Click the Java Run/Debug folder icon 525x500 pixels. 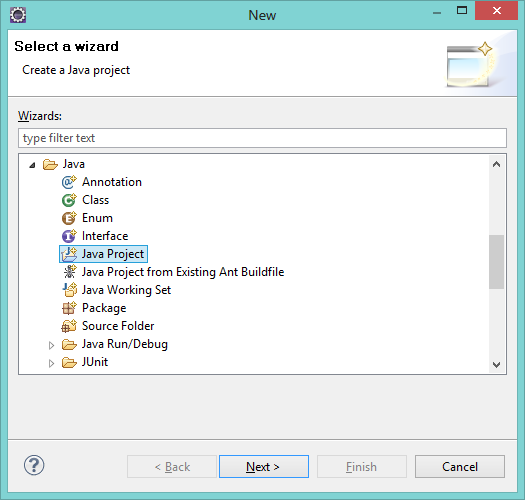(x=69, y=344)
